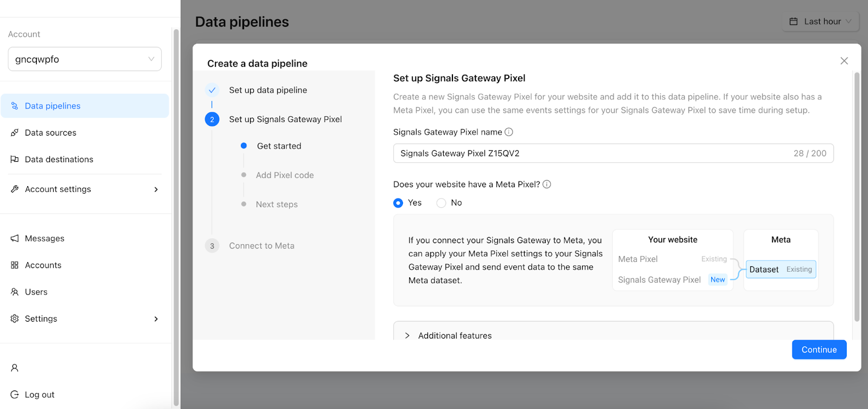Click the Your website diagram heading

pos(673,240)
